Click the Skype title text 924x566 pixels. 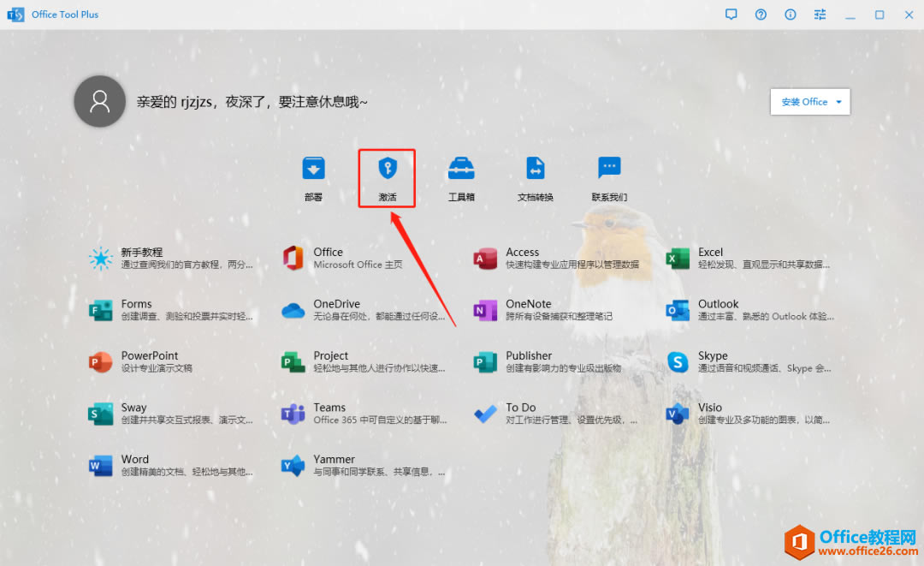click(x=713, y=356)
